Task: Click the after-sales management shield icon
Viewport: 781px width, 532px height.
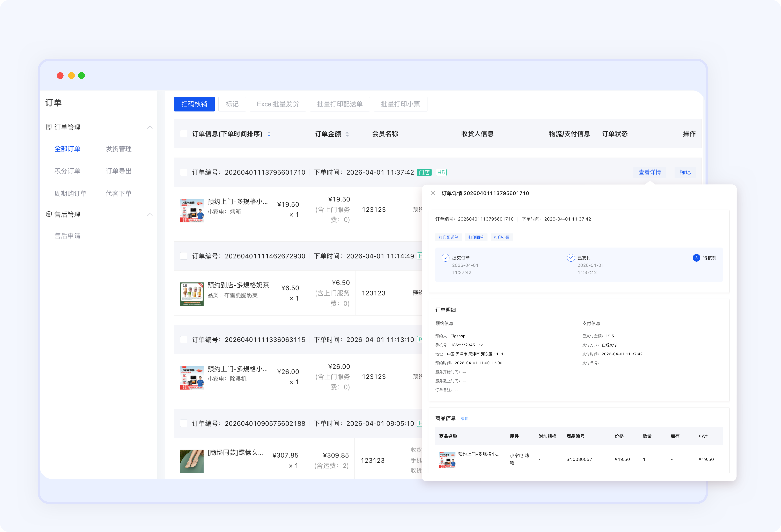Action: (49, 214)
